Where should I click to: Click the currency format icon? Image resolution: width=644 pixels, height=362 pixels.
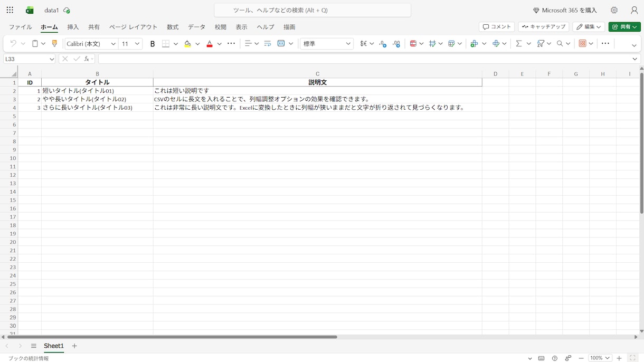click(363, 44)
